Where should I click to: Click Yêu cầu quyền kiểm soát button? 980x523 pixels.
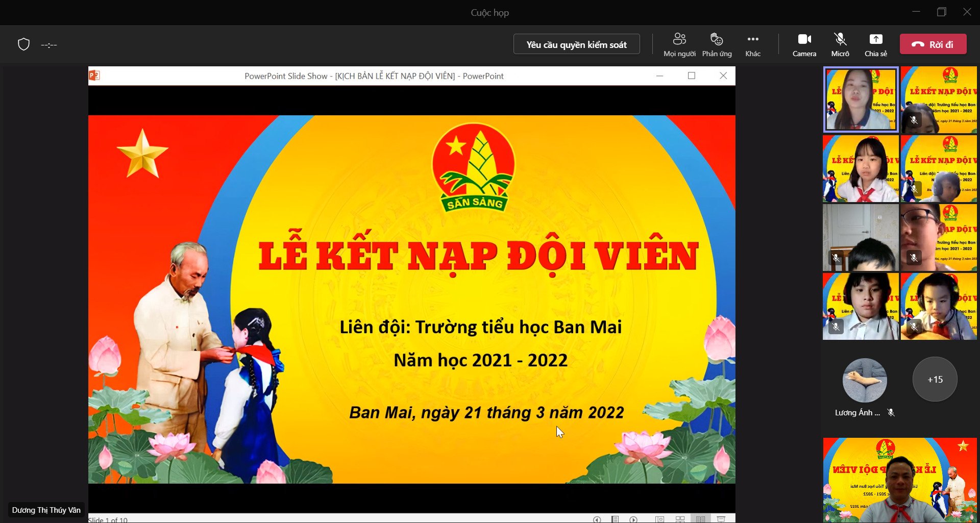tap(576, 44)
